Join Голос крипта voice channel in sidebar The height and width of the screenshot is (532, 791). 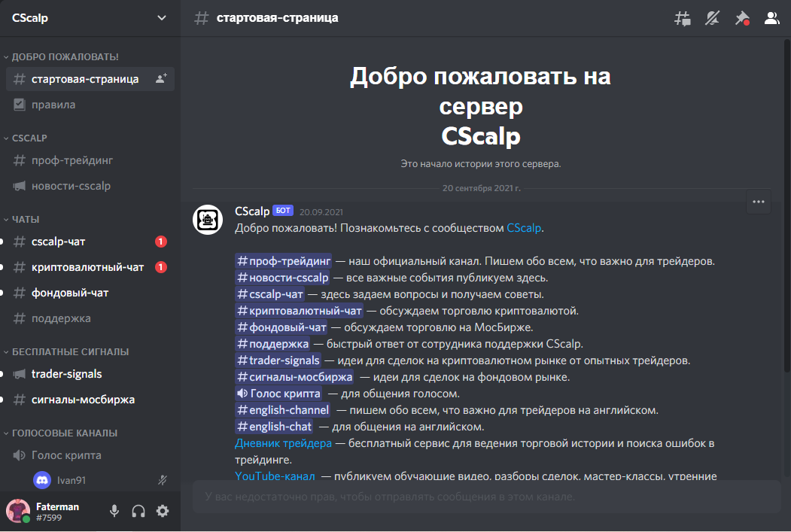tap(90, 454)
